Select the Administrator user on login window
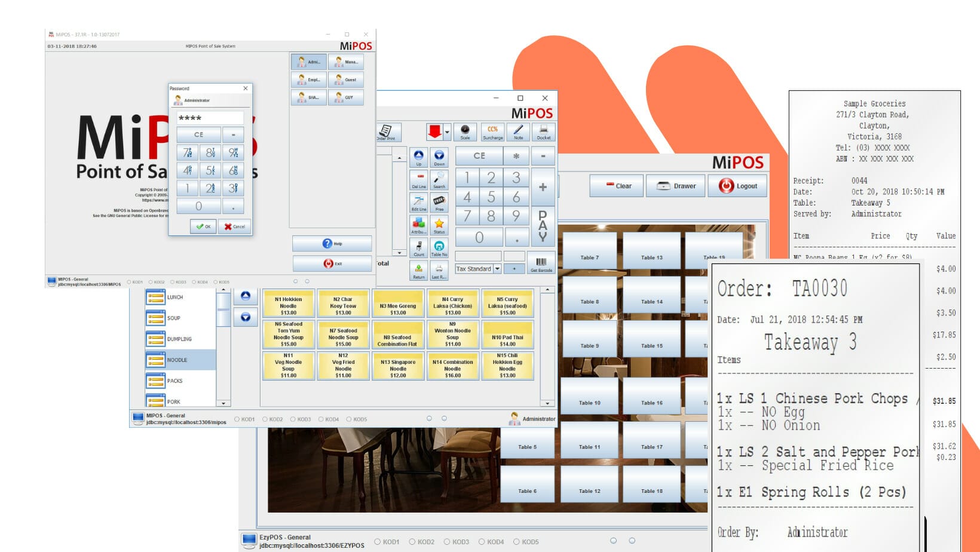980x552 pixels. (309, 62)
